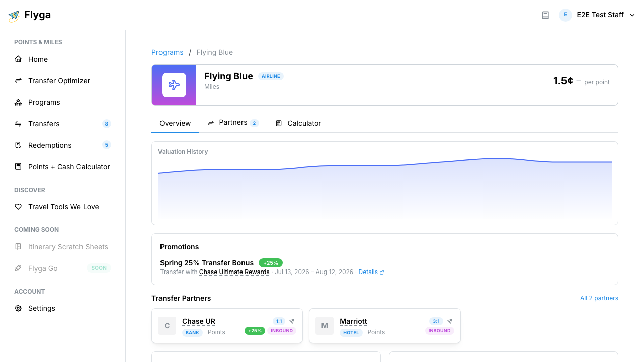Click the M avatar on Marriott card
Viewport: 644px width, 362px height.
325,326
